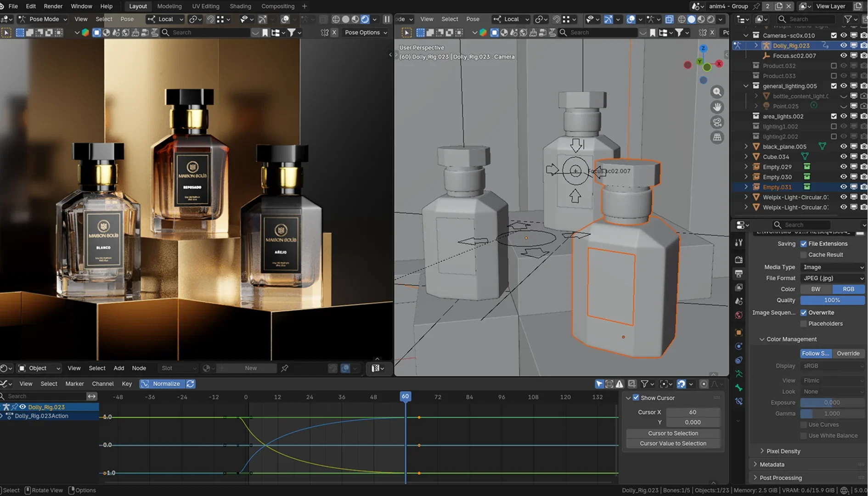
Task: Click the output path folder icon
Action: (x=860, y=232)
